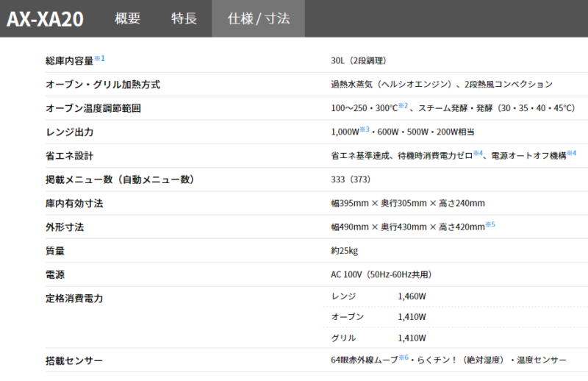This screenshot has height=381, width=588.
Task: Open footnote ※5 after 高さ420mm
Action: [x=490, y=224]
